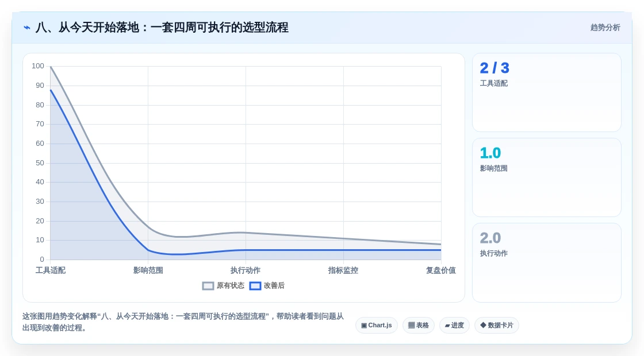This screenshot has height=356, width=644.
Task: Click the 工具适配 x-axis label
Action: pyautogui.click(x=51, y=270)
